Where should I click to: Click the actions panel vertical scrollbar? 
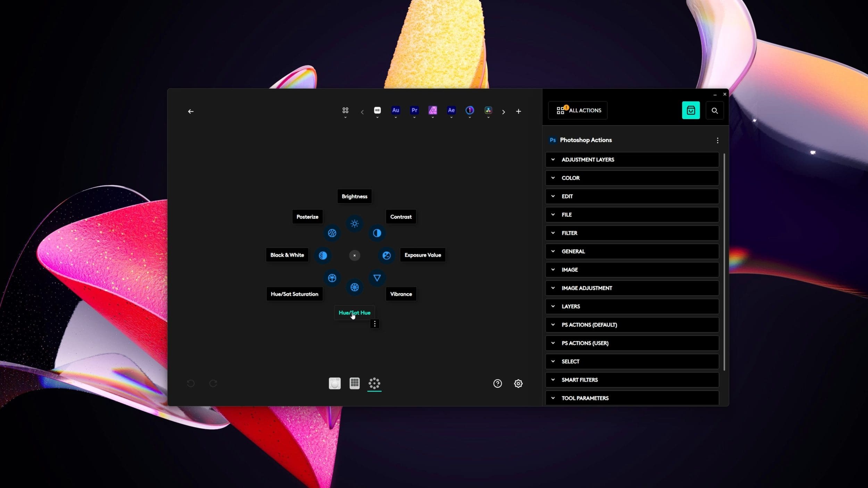[x=724, y=262]
